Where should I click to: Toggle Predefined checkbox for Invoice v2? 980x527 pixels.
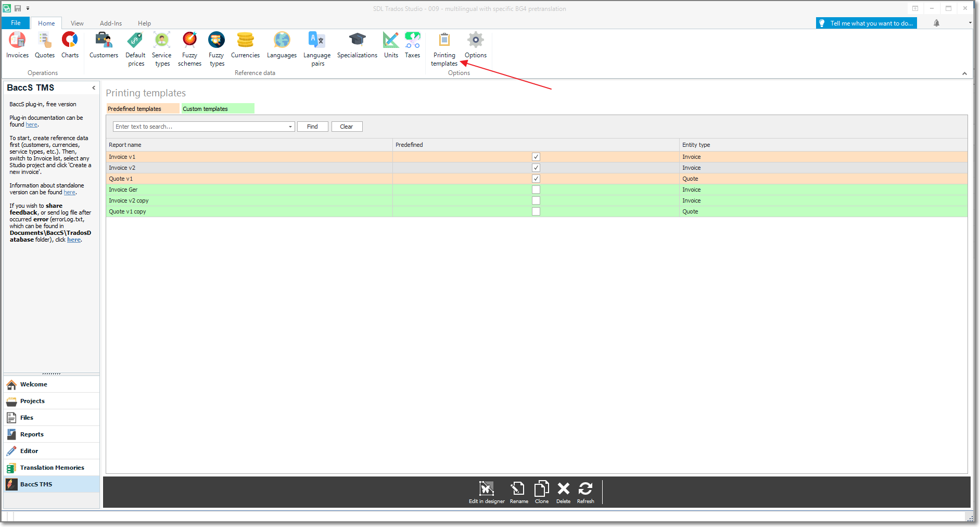click(536, 168)
